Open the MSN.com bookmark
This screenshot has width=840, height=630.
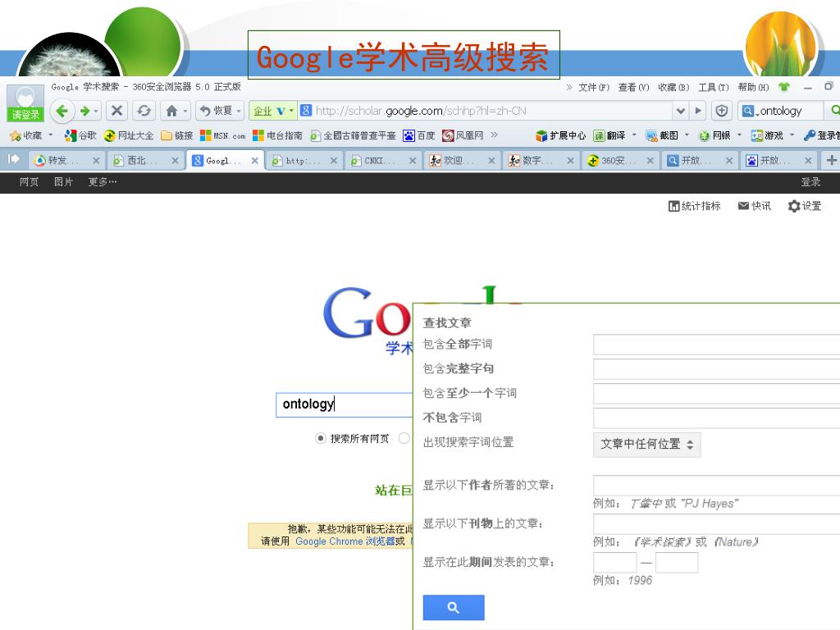click(x=223, y=135)
